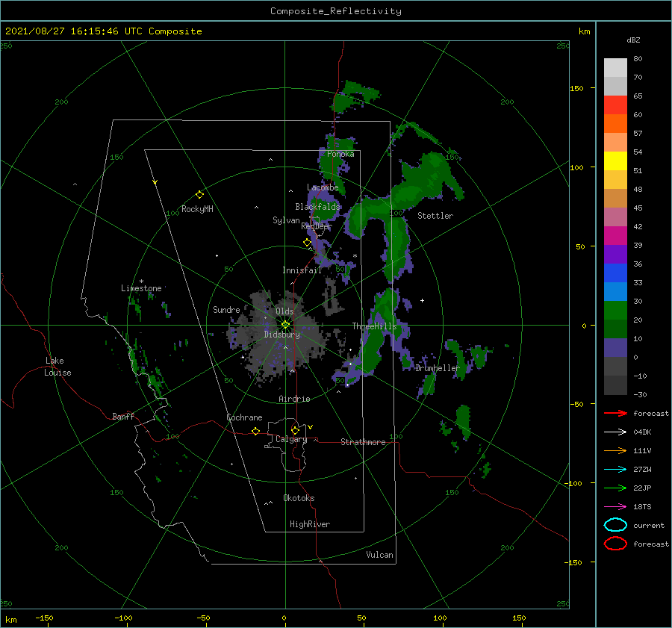
Task: Click the yellow radar marker at Olds
Action: [285, 325]
